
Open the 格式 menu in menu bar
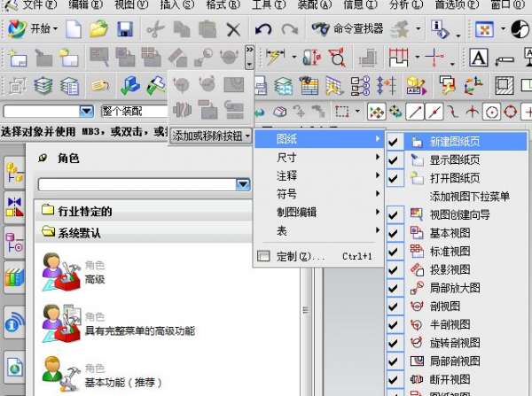pyautogui.click(x=219, y=5)
